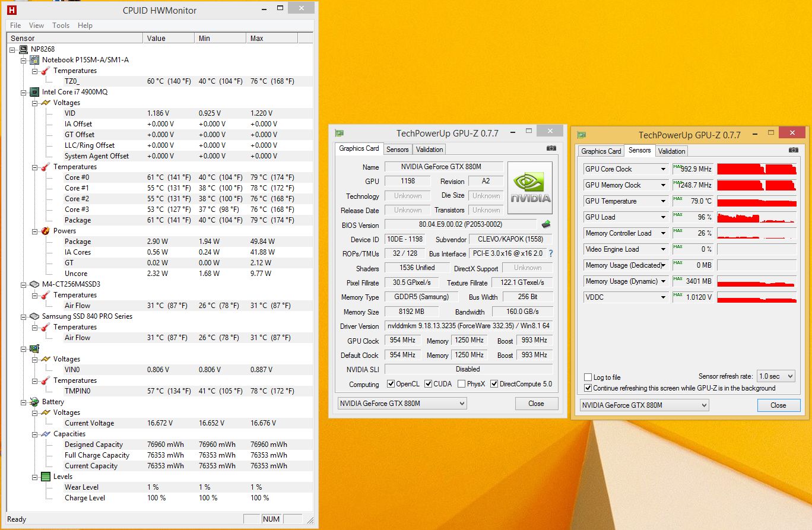Click the GPU Load red history graph
The image size is (812, 530).
pyautogui.click(x=757, y=217)
